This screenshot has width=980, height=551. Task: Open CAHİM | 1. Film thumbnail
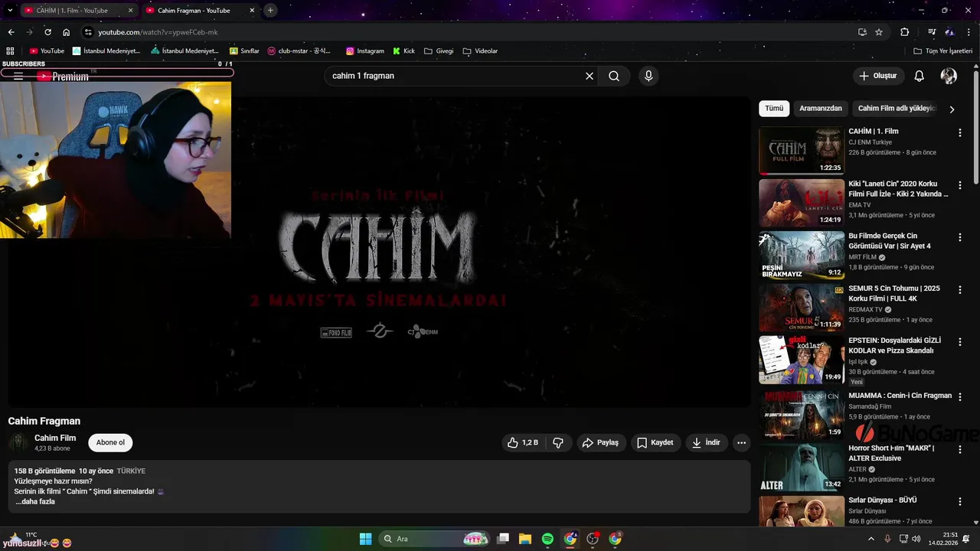click(801, 150)
